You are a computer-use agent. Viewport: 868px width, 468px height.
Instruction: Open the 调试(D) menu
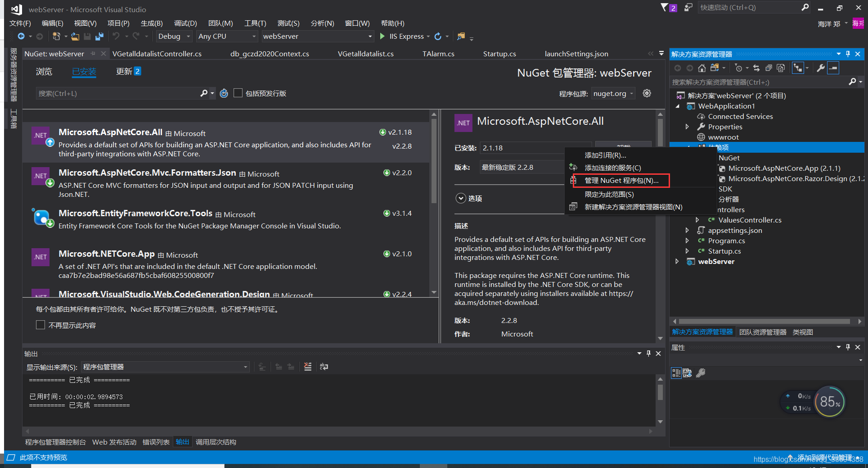coord(185,23)
